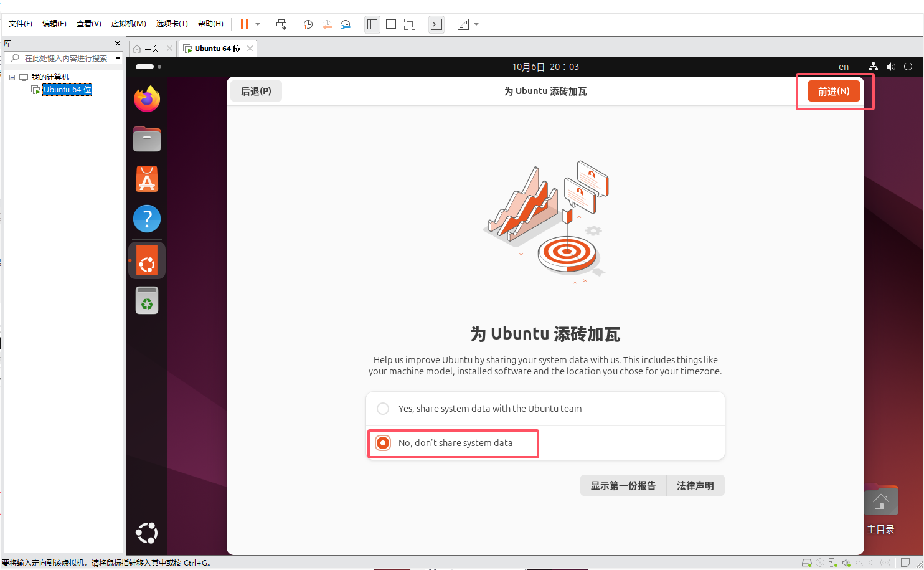Click the hard disk status bar icon
Viewport: 924px width, 570px height.
point(806,563)
